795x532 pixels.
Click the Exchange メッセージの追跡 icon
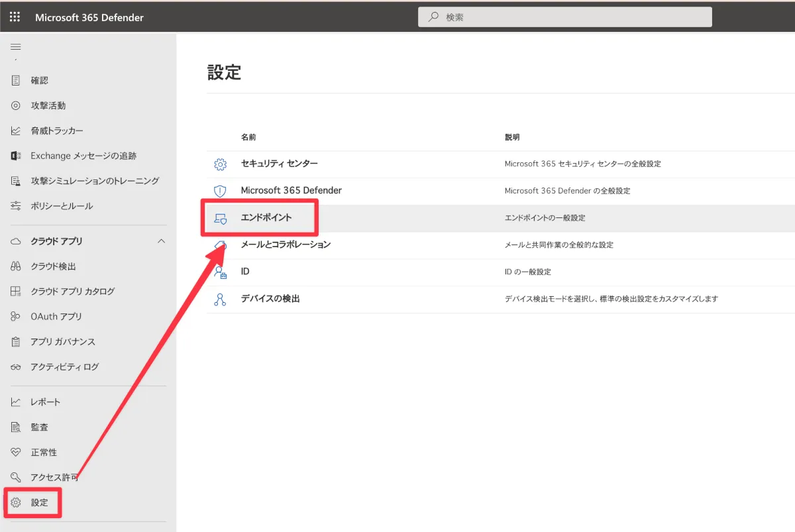16,156
